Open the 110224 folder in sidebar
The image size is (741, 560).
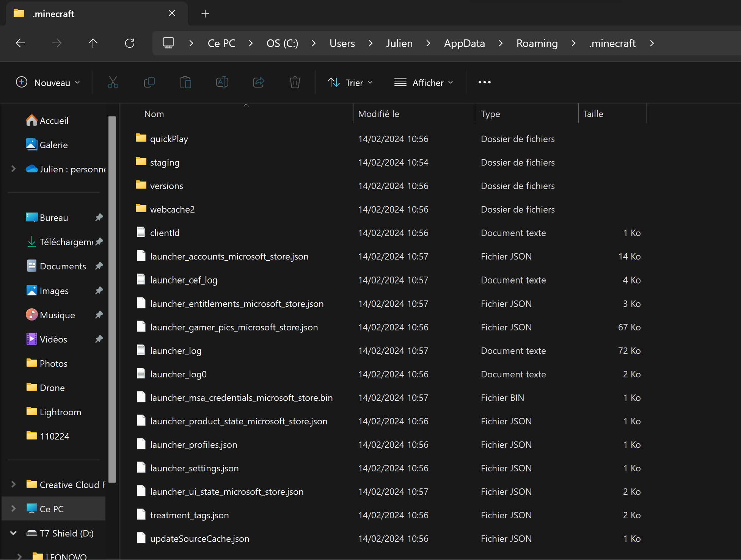[47, 436]
